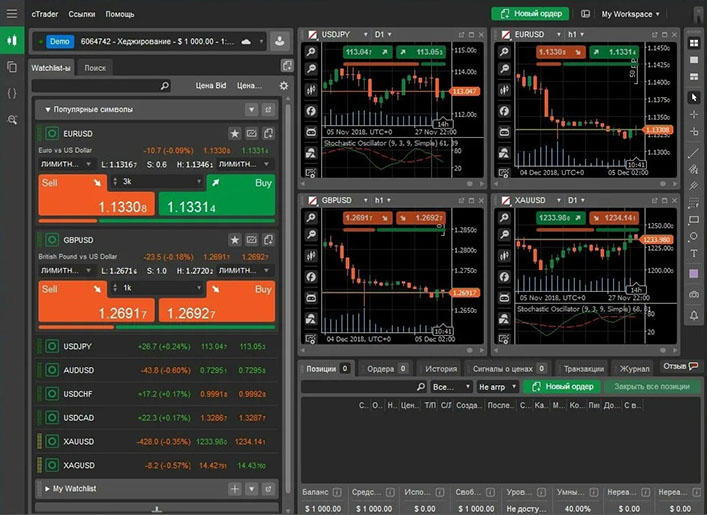Viewport: 707px width, 515px height.
Task: Open price alerts bell icon in right toolbar
Action: [694, 315]
